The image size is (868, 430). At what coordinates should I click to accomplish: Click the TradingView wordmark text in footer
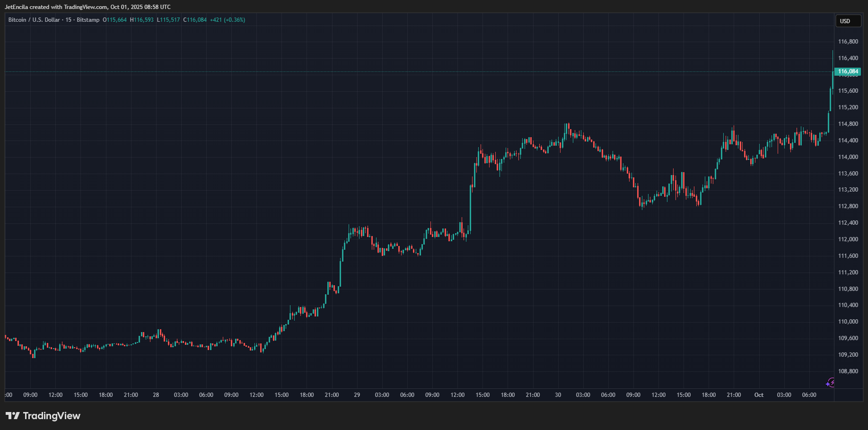(x=52, y=416)
